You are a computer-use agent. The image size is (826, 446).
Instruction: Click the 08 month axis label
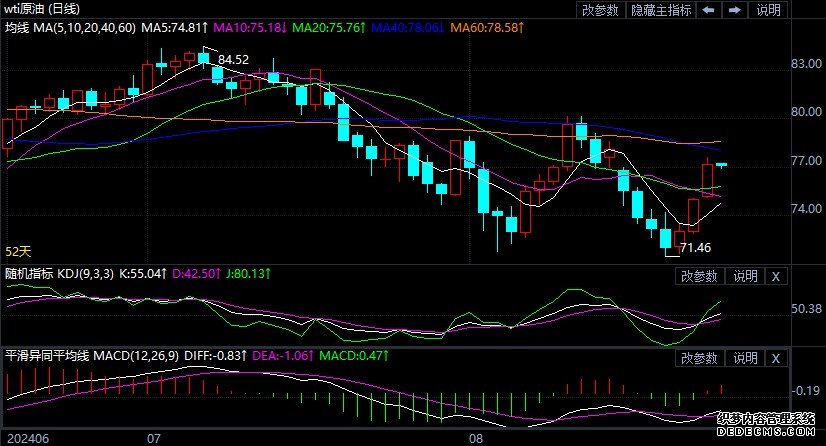click(476, 439)
